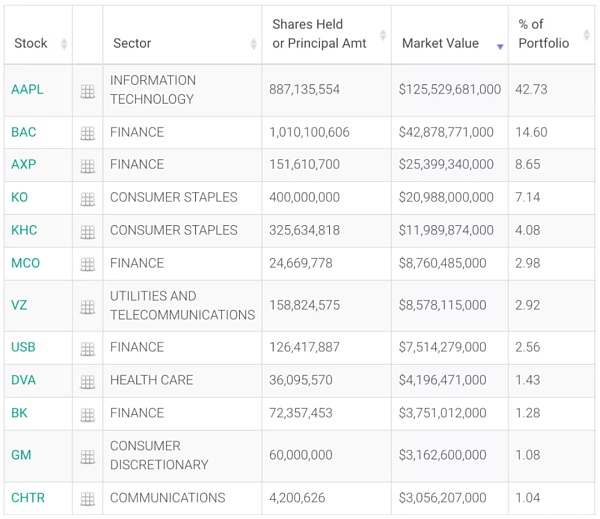
Task: Click the CHTR ticker symbol
Action: [28, 498]
